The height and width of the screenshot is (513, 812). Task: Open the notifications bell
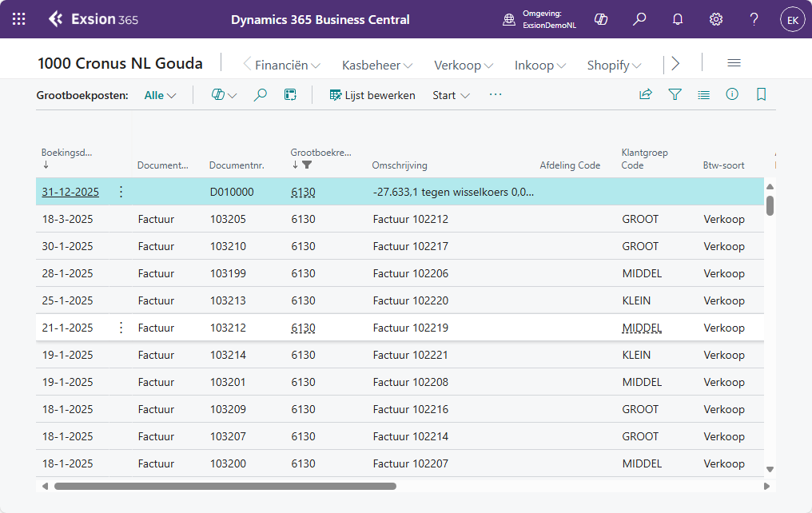tap(678, 19)
